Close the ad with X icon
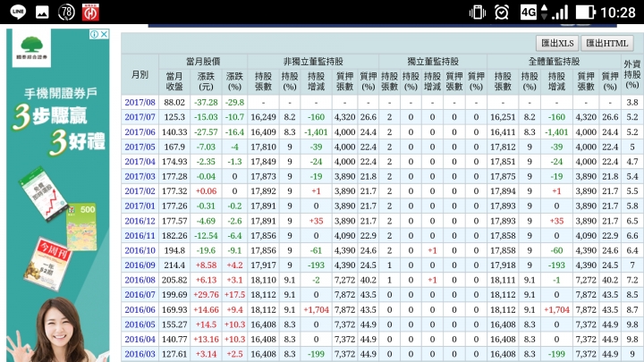 point(105,35)
